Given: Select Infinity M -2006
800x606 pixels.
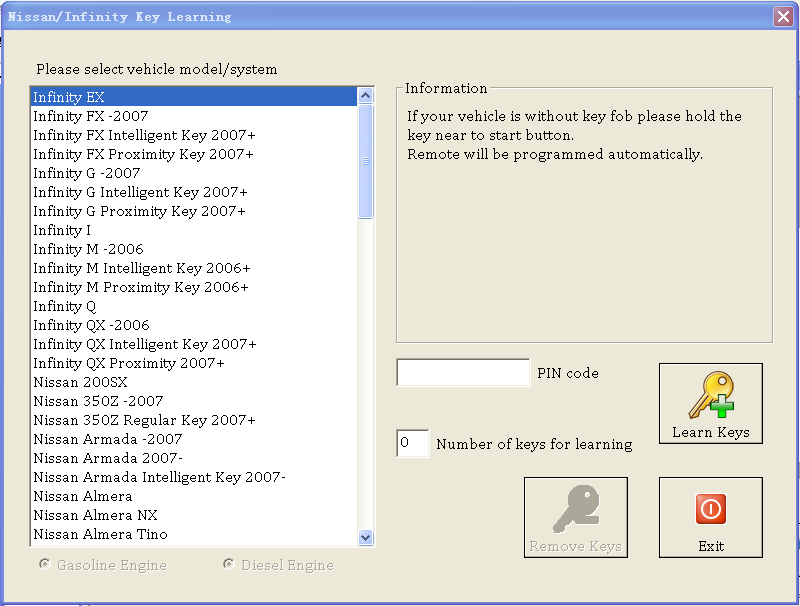Looking at the screenshot, I should [x=194, y=249].
